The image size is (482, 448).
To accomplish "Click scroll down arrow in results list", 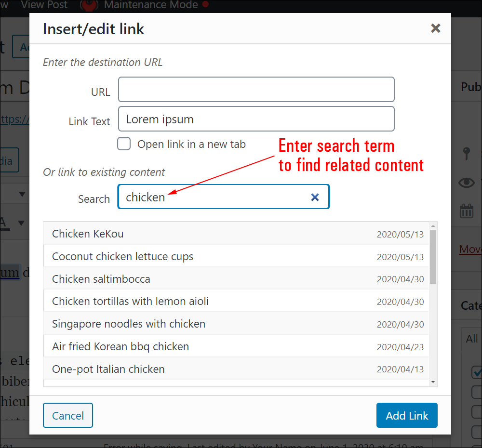I will point(433,382).
